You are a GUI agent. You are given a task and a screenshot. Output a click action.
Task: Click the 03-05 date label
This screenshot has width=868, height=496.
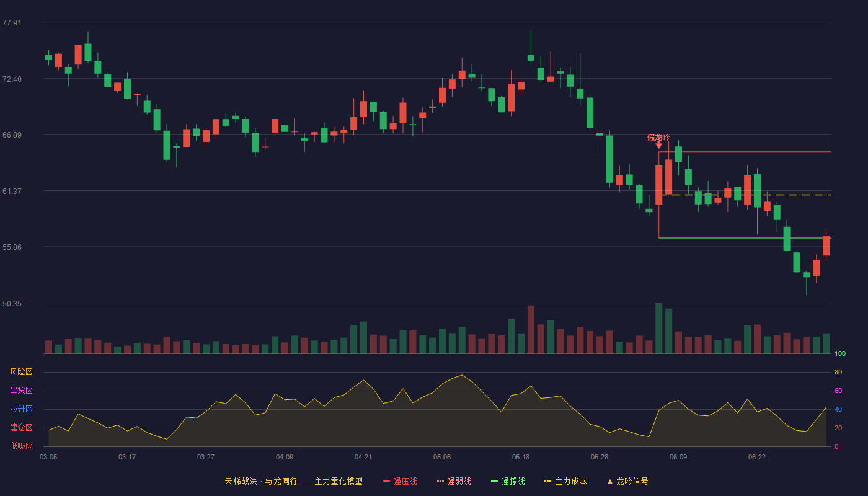48,457
